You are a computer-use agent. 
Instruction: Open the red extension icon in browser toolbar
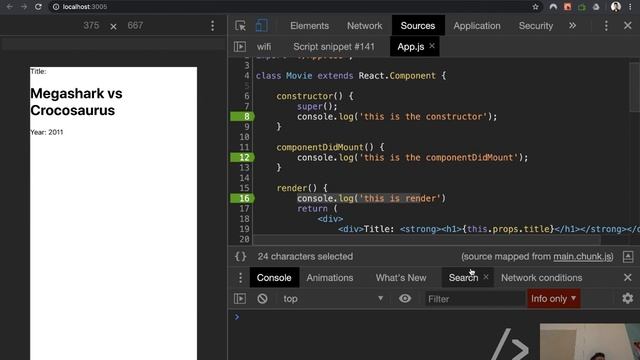click(x=567, y=7)
